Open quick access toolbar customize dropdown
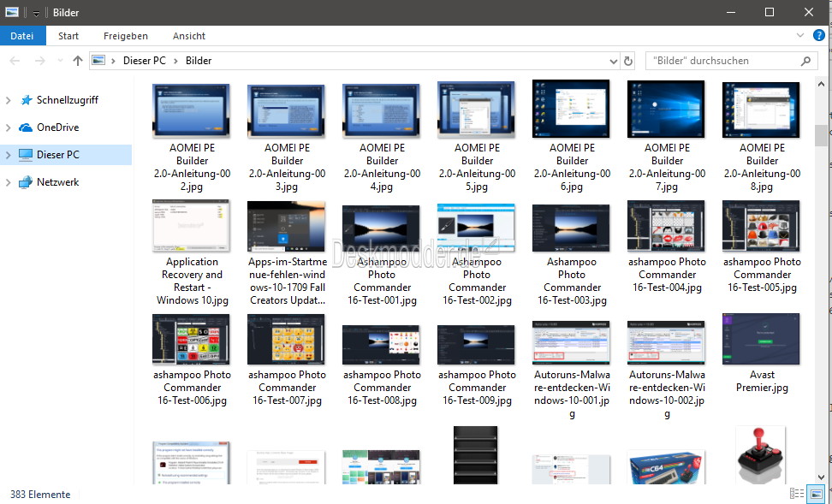The width and height of the screenshot is (832, 504). point(36,13)
